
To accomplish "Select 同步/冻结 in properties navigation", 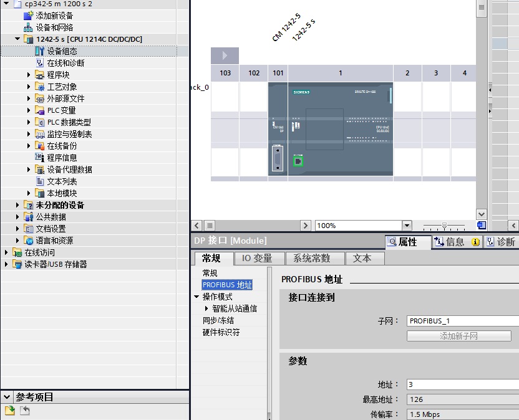I will [x=218, y=320].
